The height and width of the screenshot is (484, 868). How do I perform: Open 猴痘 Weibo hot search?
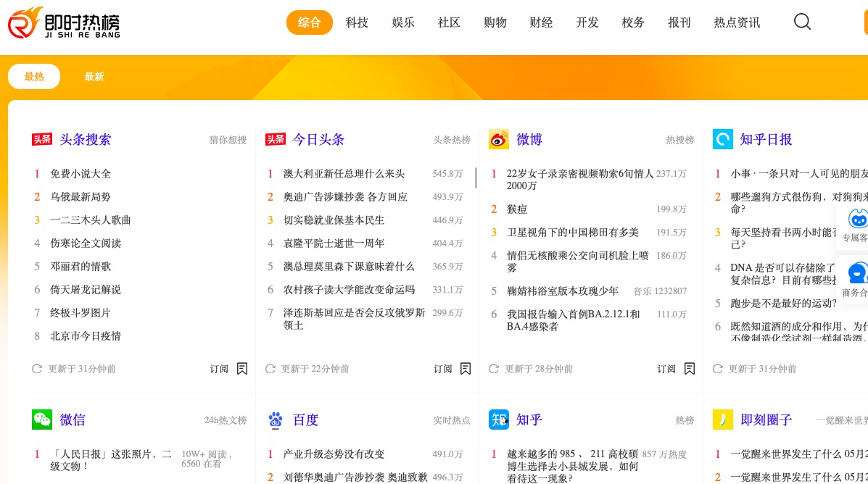pos(517,209)
